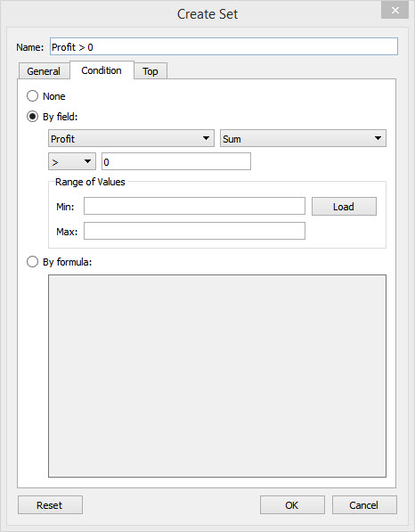Choose the By field radio button
Image resolution: width=415 pixels, height=532 pixels.
coord(33,117)
